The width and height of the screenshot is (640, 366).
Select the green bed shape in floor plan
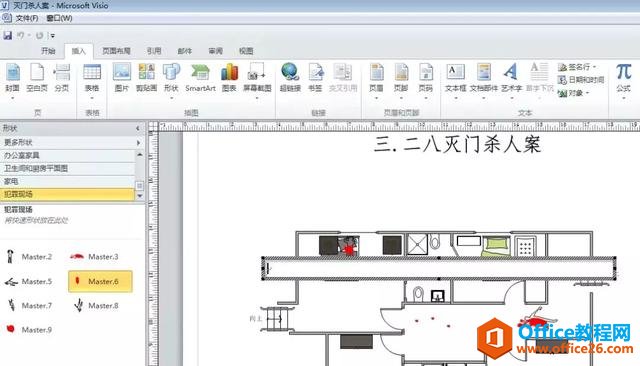coord(496,246)
